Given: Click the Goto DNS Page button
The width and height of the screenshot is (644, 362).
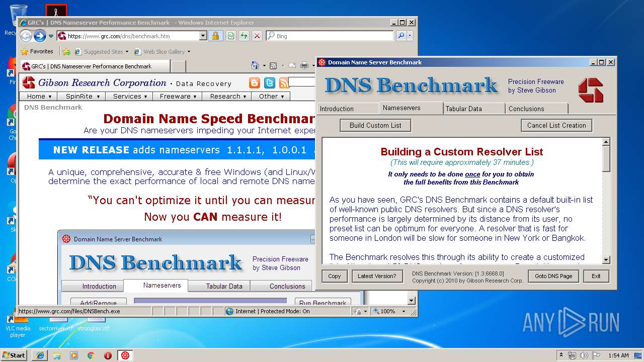Looking at the screenshot, I should (x=553, y=276).
